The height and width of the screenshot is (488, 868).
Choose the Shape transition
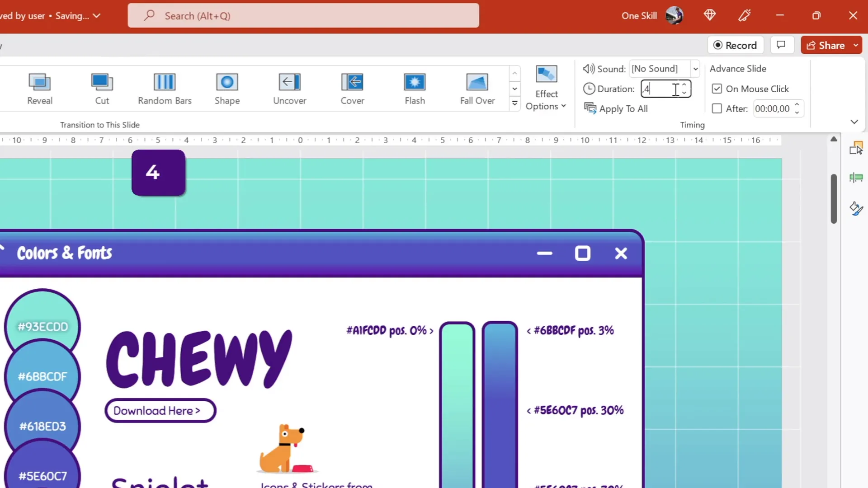point(227,89)
